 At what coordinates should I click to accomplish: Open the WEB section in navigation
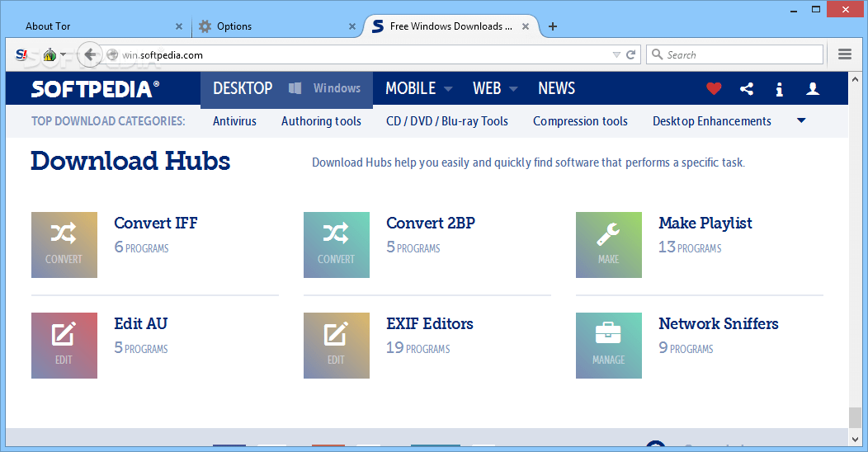click(487, 88)
